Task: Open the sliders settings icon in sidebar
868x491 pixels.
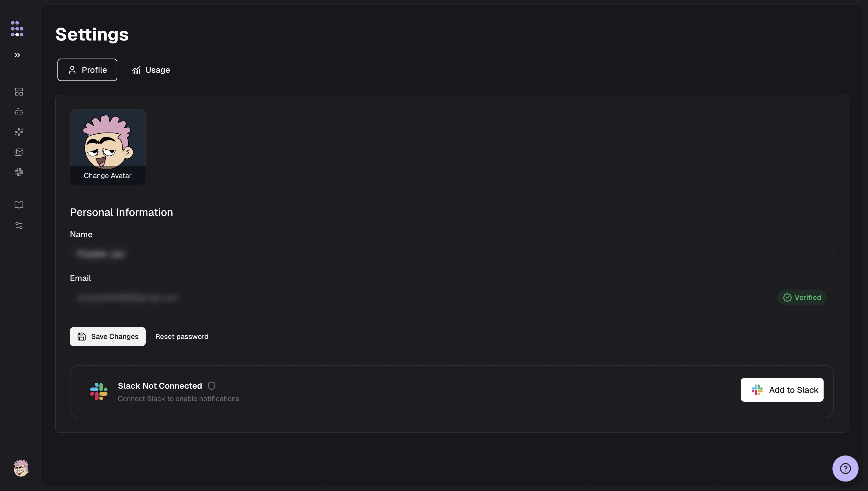Action: click(x=19, y=225)
